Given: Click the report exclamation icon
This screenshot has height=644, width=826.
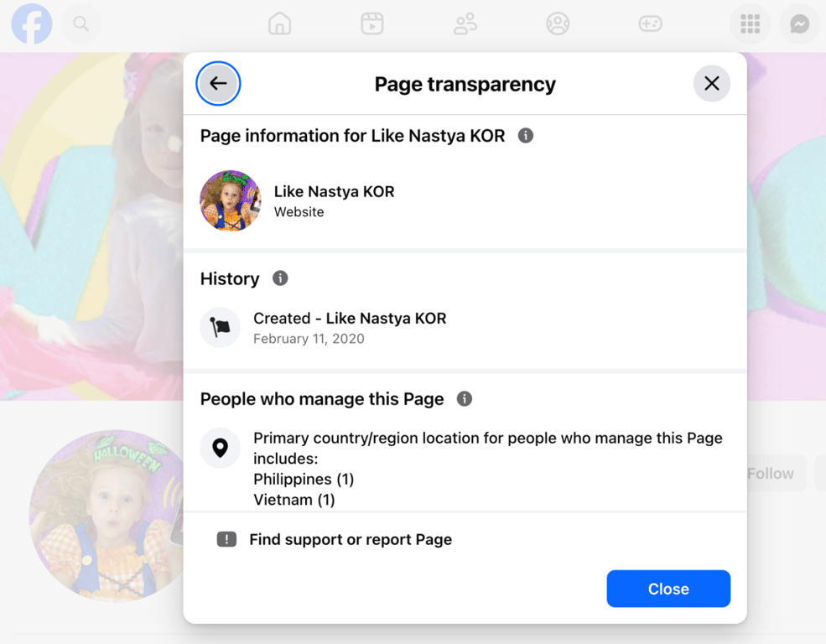Looking at the screenshot, I should (226, 539).
